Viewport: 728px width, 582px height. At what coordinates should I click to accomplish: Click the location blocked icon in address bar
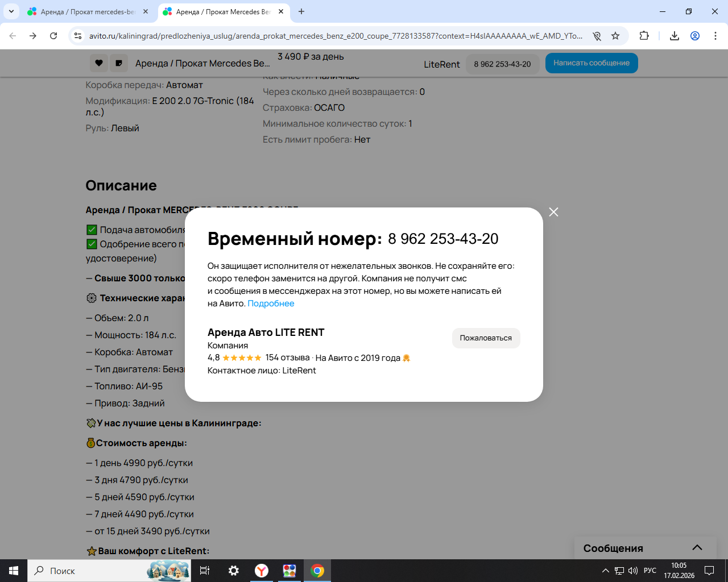point(597,36)
